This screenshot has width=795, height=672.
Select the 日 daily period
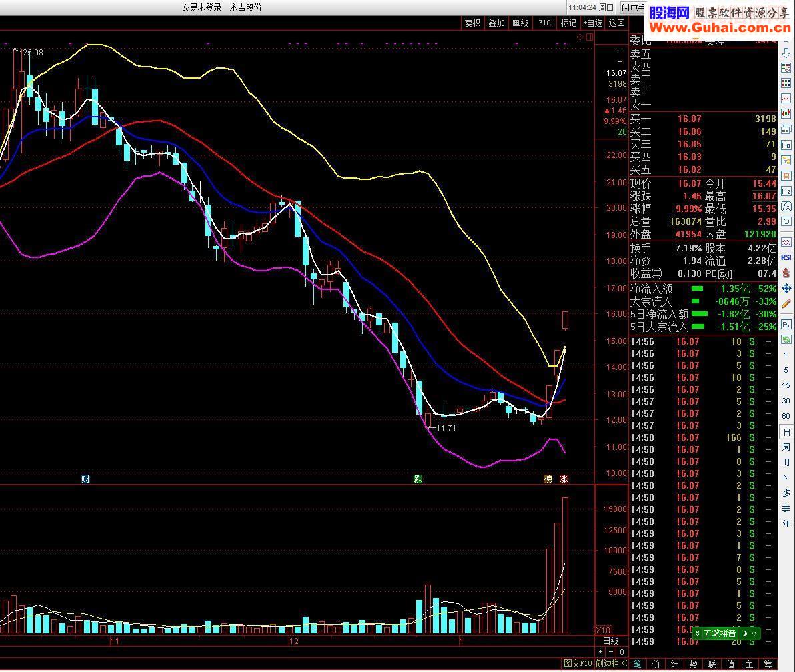point(786,432)
